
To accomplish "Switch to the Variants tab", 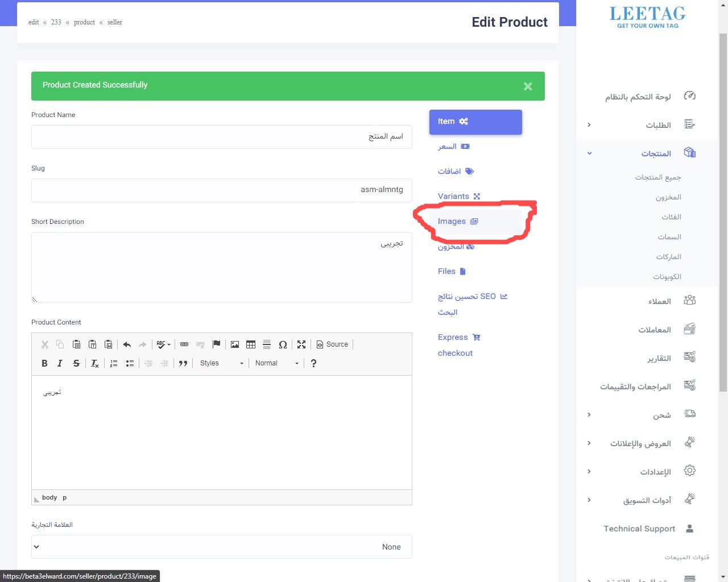I will pos(458,196).
